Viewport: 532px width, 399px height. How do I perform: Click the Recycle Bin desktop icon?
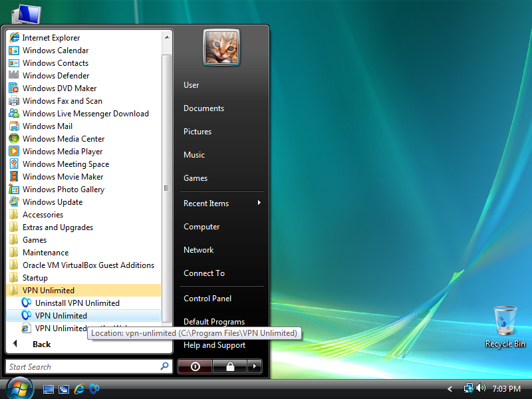pyautogui.click(x=505, y=327)
